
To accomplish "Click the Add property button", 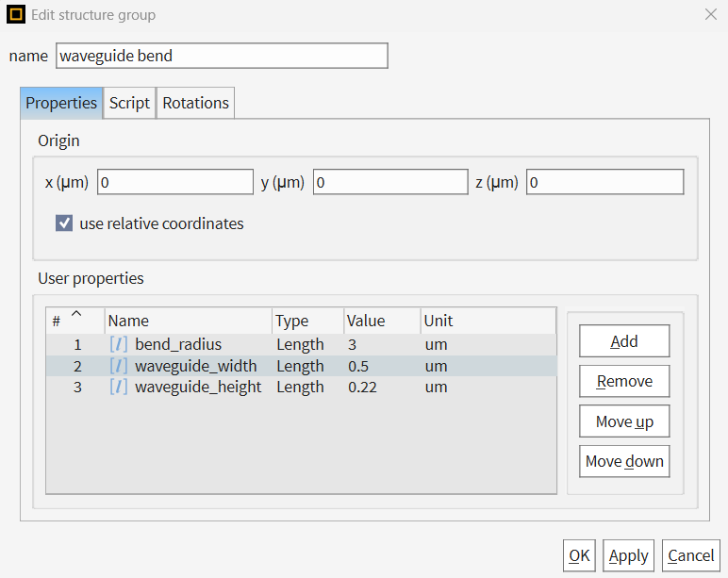I will [624, 341].
